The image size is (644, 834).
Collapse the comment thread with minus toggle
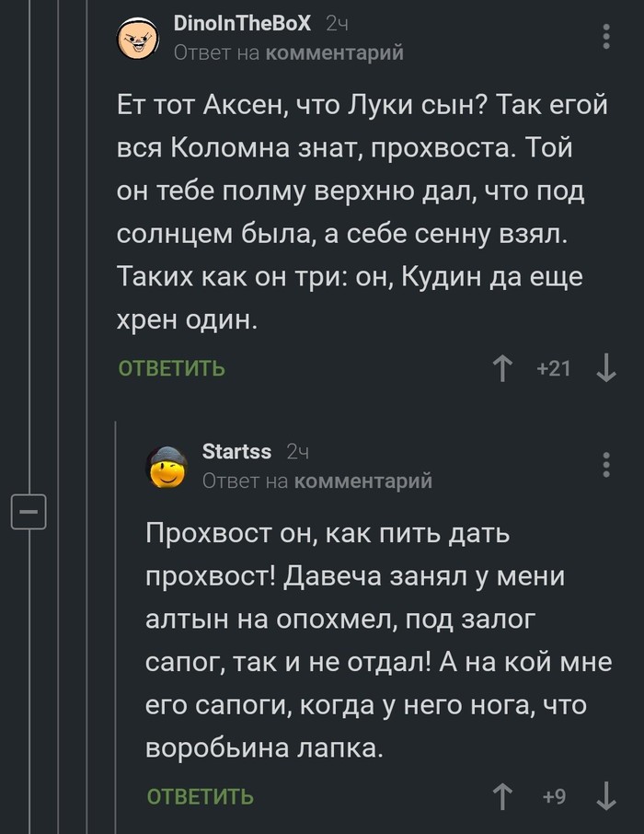[28, 511]
